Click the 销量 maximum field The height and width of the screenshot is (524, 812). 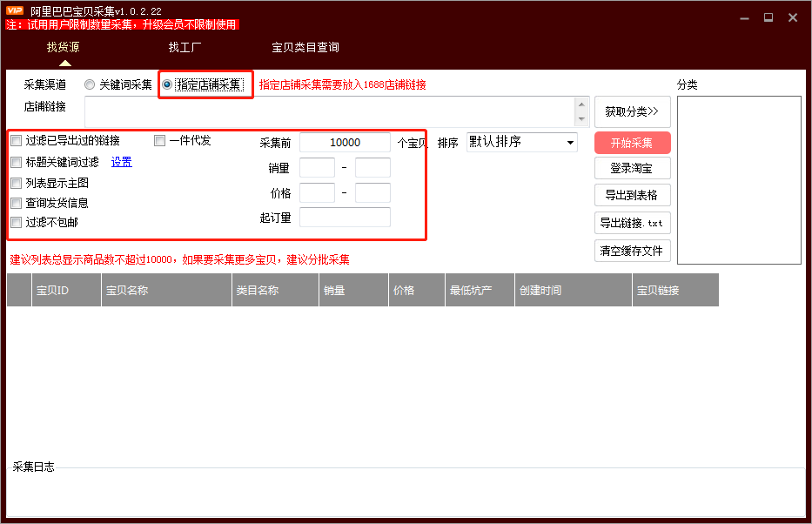pyautogui.click(x=372, y=168)
